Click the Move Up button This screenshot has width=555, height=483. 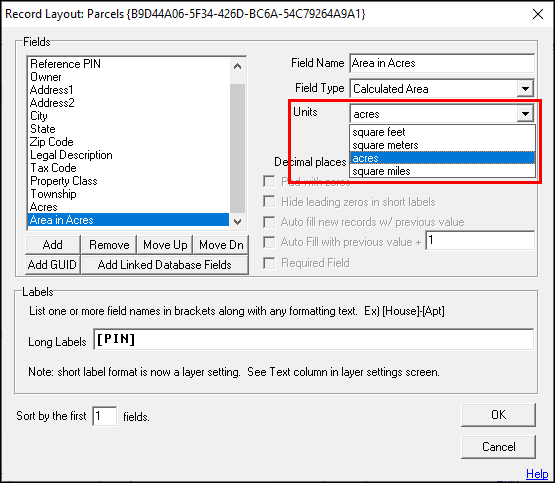click(x=165, y=245)
